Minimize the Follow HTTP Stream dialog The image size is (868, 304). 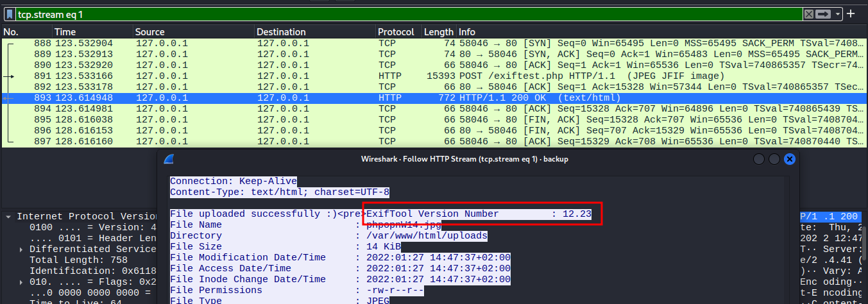[x=759, y=159]
